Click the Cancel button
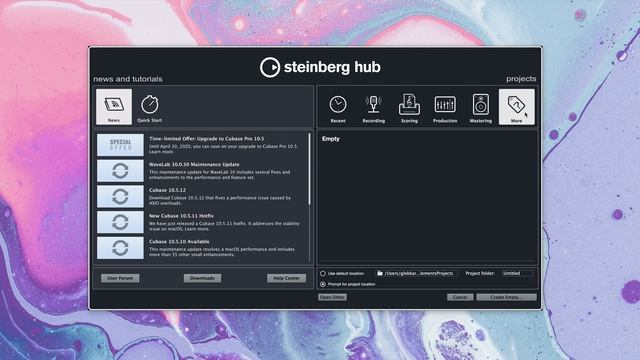 coord(460,297)
